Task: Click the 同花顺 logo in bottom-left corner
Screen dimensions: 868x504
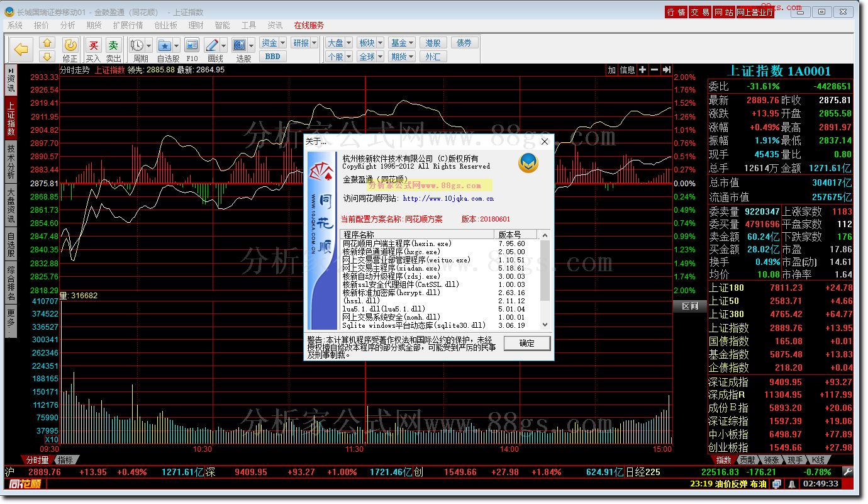Action: [x=25, y=484]
